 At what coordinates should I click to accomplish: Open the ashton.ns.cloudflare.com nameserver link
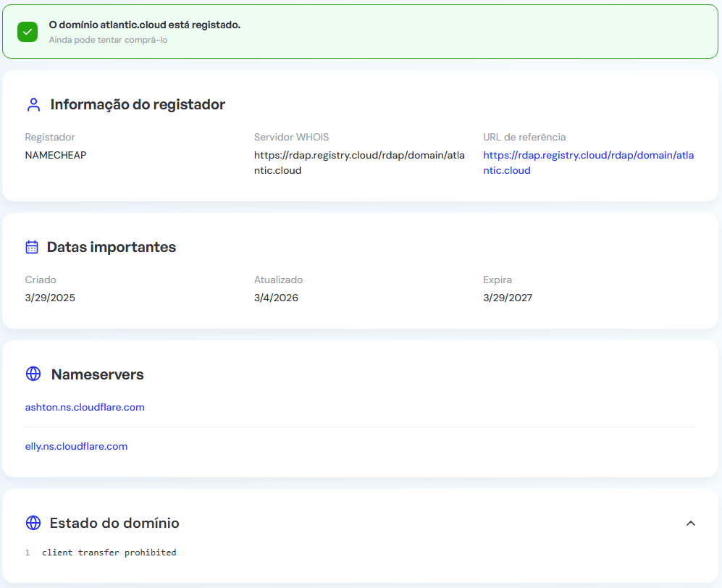pos(85,407)
